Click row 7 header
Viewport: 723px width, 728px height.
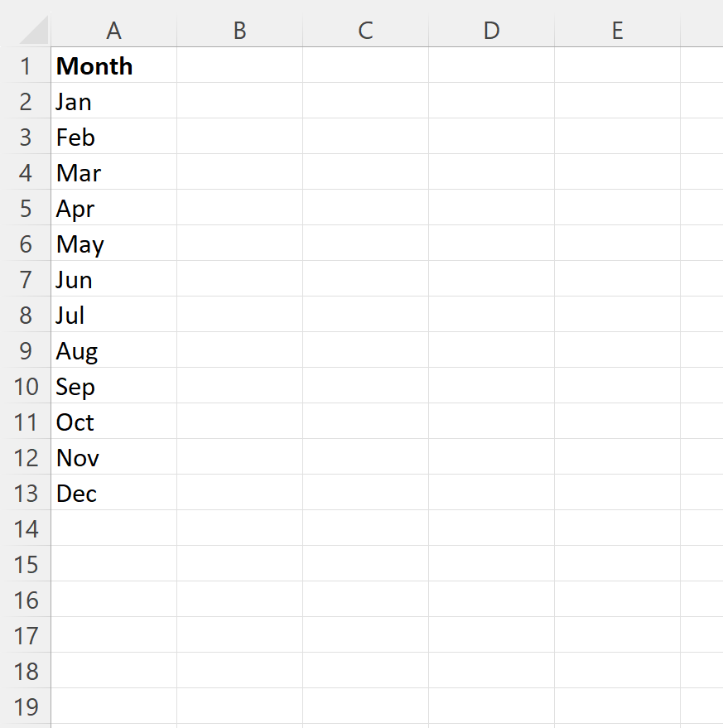click(x=26, y=280)
